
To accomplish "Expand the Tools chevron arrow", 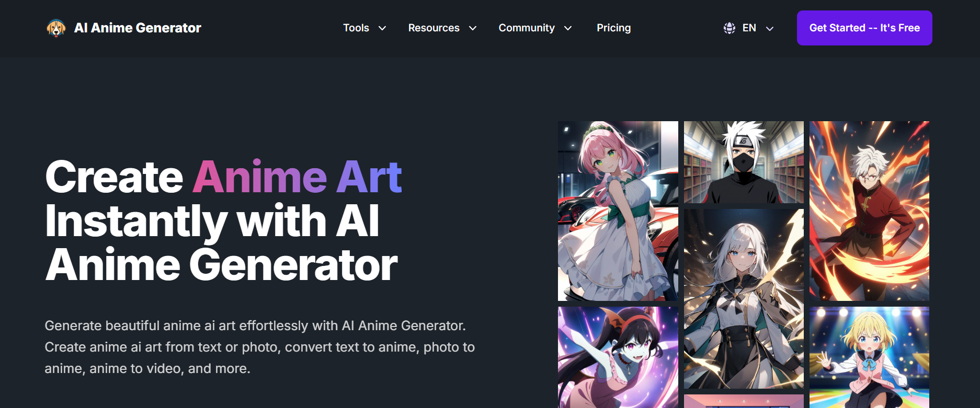I will 382,28.
